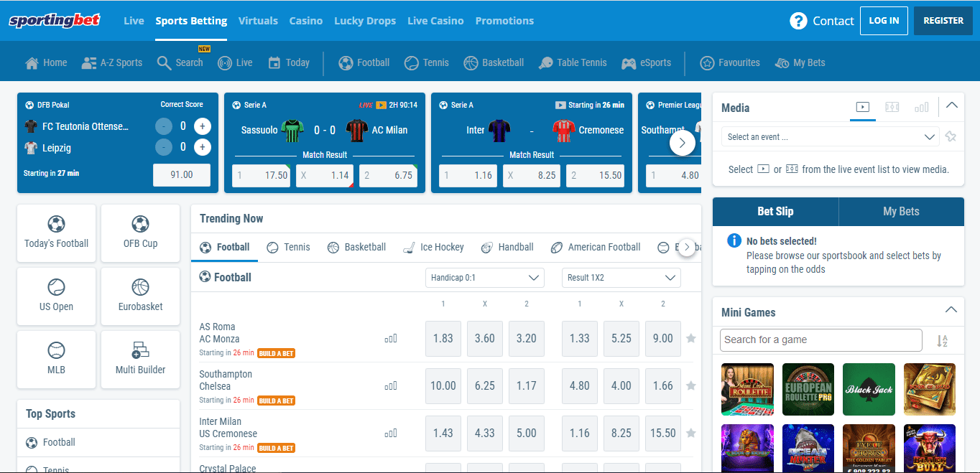Open Today's events nav item
Viewport: 980px width, 473px height.
click(x=288, y=63)
